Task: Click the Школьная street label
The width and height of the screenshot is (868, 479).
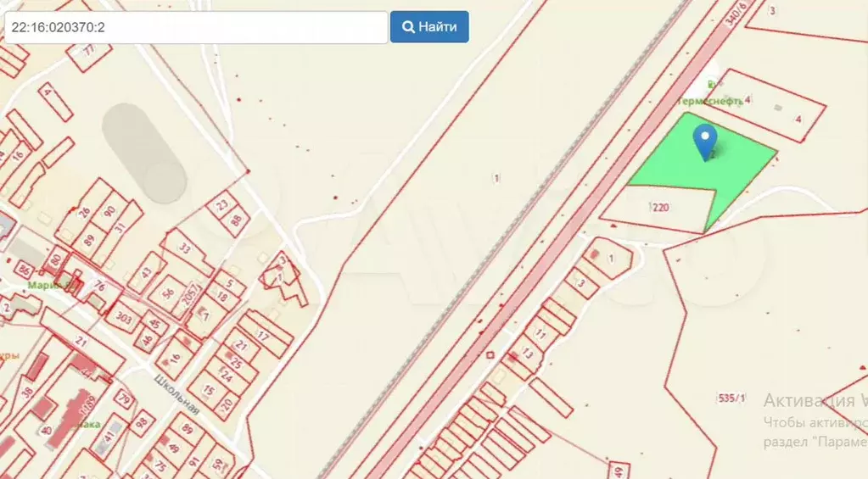Action: tap(176, 395)
